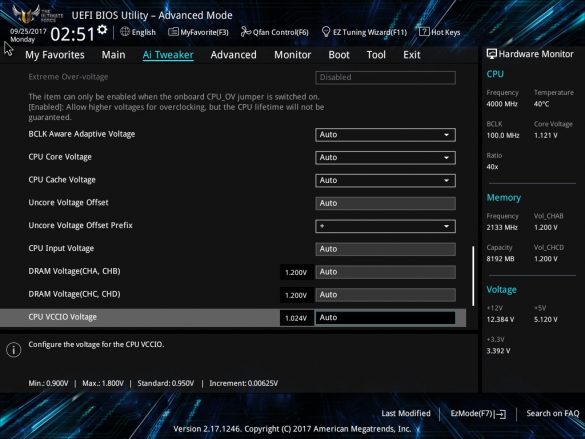Start EZ Tuning Wizard bulb icon
This screenshot has width=585, height=439.
pos(326,32)
